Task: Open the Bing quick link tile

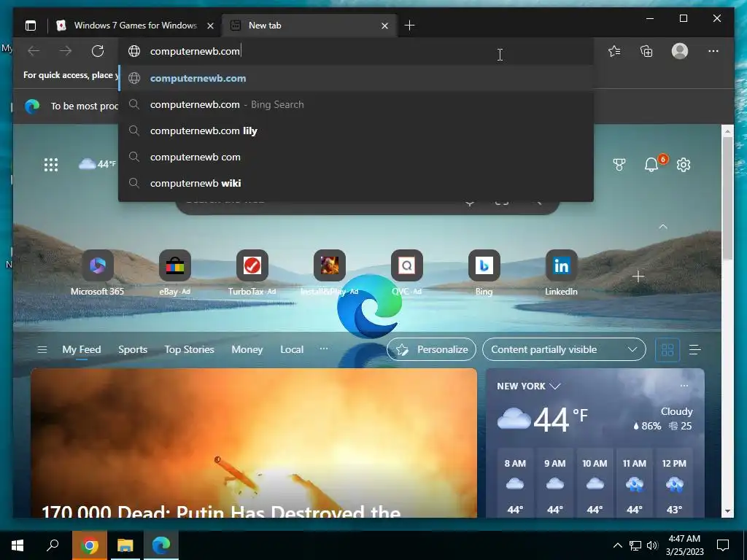Action: point(484,273)
